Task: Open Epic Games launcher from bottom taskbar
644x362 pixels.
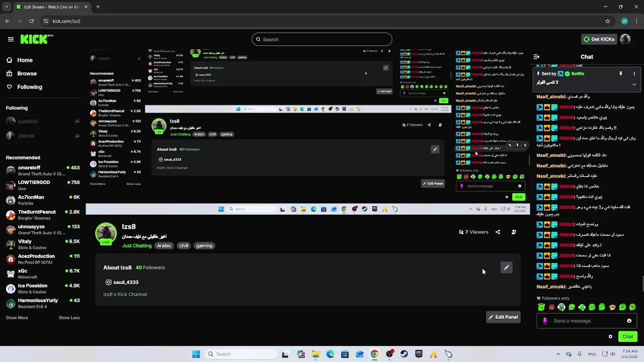Action: [x=419, y=354]
